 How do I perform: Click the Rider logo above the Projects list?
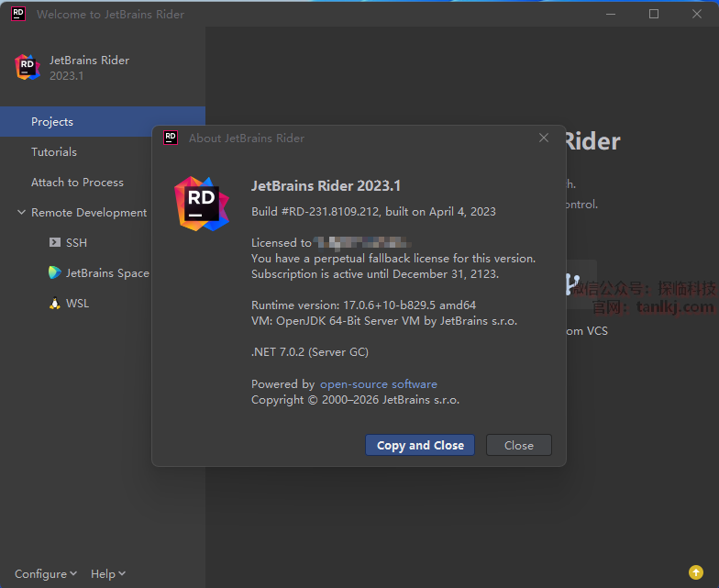[x=28, y=67]
